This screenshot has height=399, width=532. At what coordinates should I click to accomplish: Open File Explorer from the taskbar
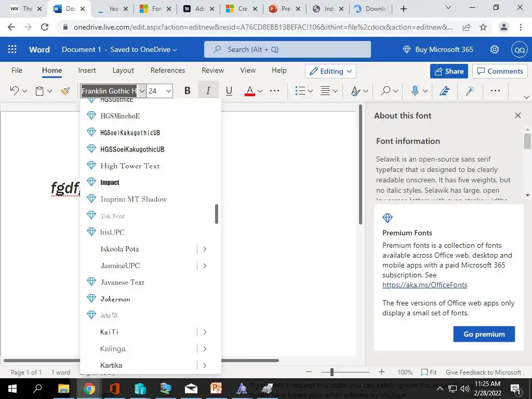(63, 389)
